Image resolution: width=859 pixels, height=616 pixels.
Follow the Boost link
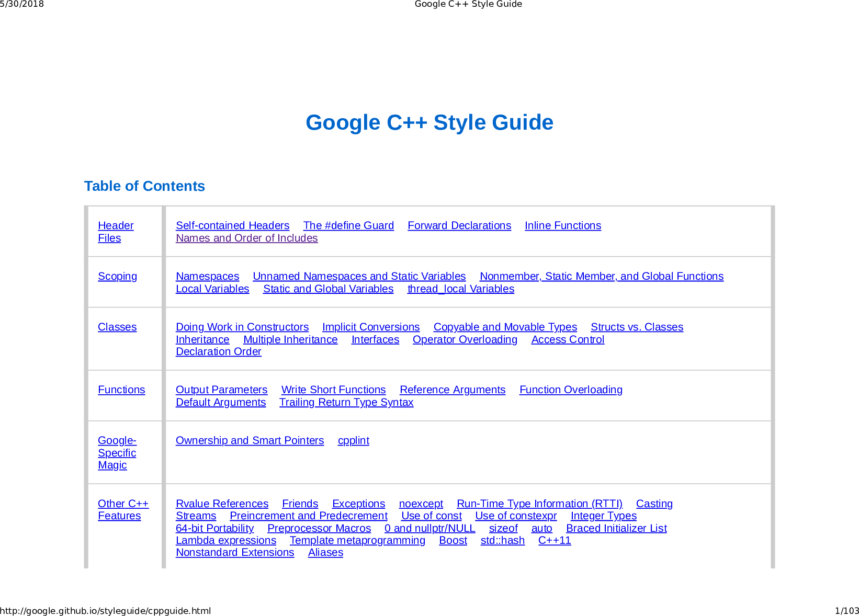click(453, 540)
